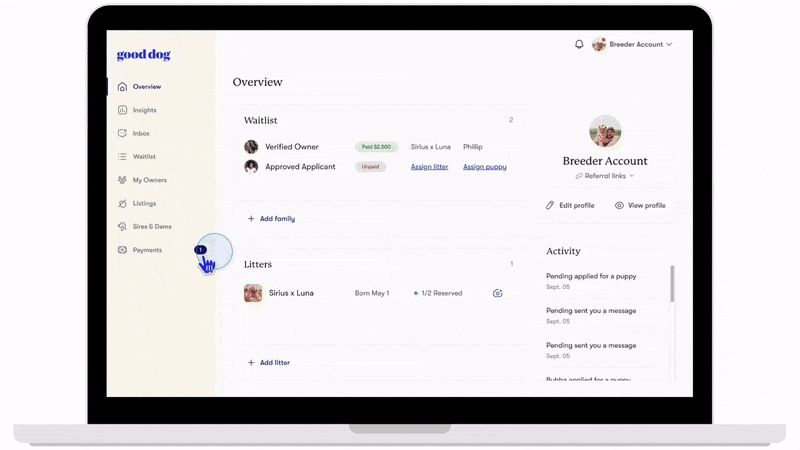Click the My Owners people icon
Screen dimensions: 800x450
point(122,180)
